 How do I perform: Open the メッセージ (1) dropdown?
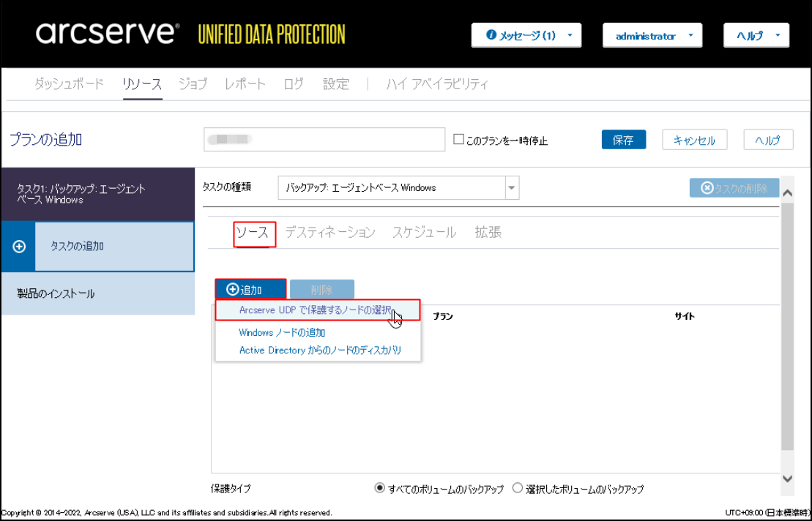click(526, 35)
